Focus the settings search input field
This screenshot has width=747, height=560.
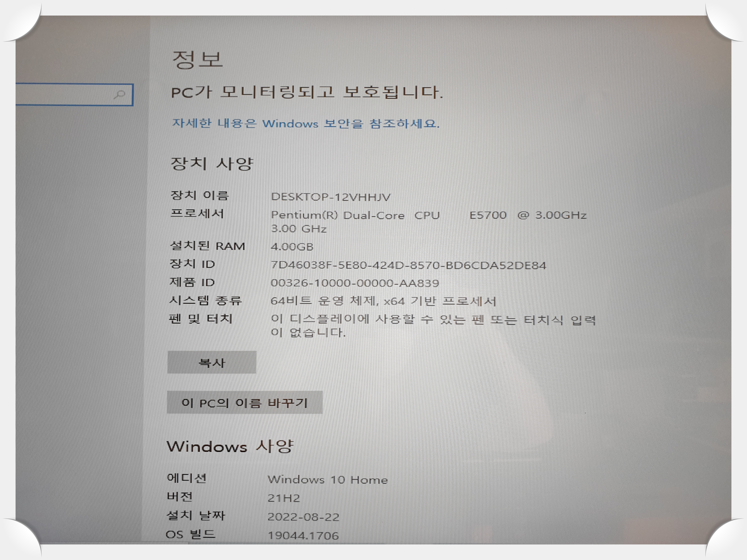click(x=64, y=95)
